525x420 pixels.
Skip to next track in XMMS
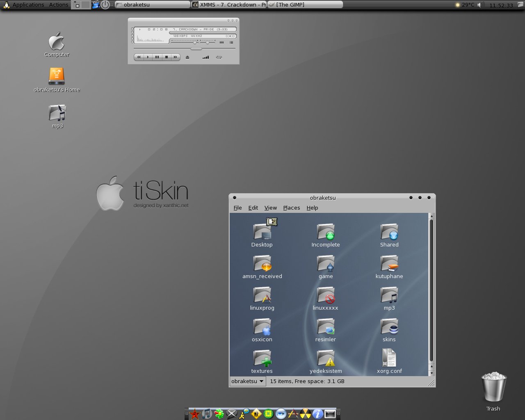[x=175, y=57]
